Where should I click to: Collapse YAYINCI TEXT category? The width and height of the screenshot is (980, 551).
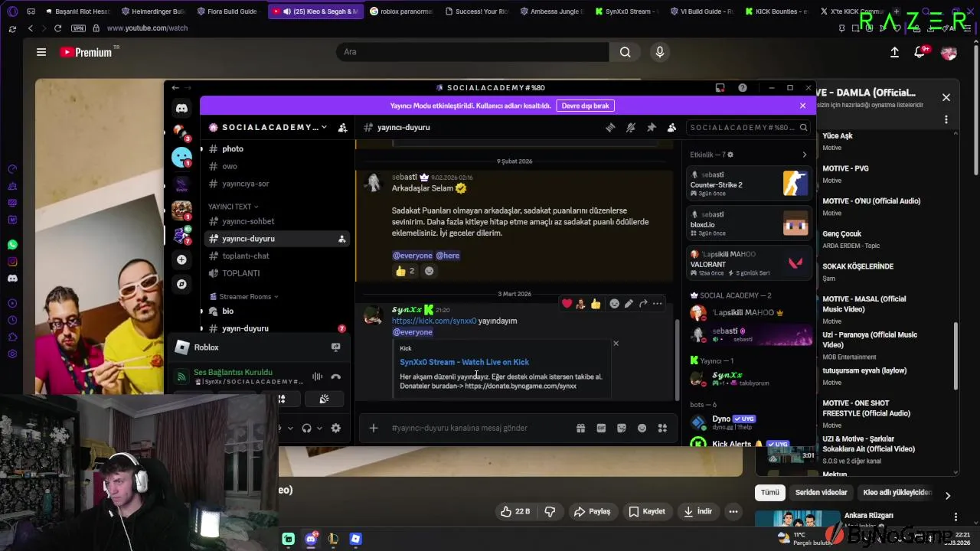pos(234,207)
